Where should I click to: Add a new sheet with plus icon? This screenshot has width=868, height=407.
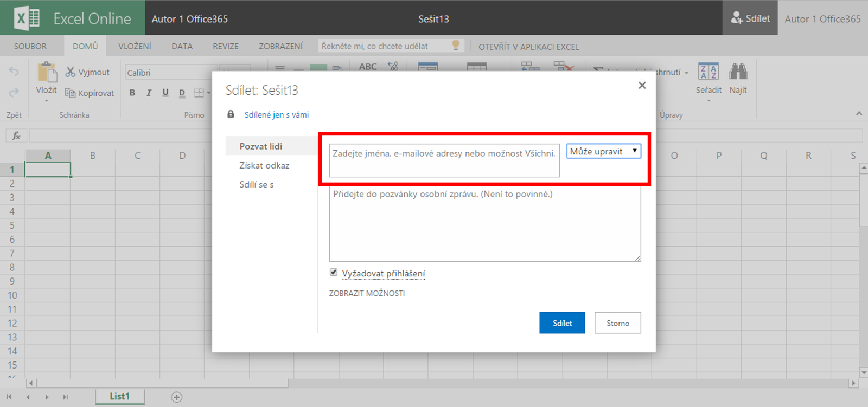pyautogui.click(x=177, y=397)
